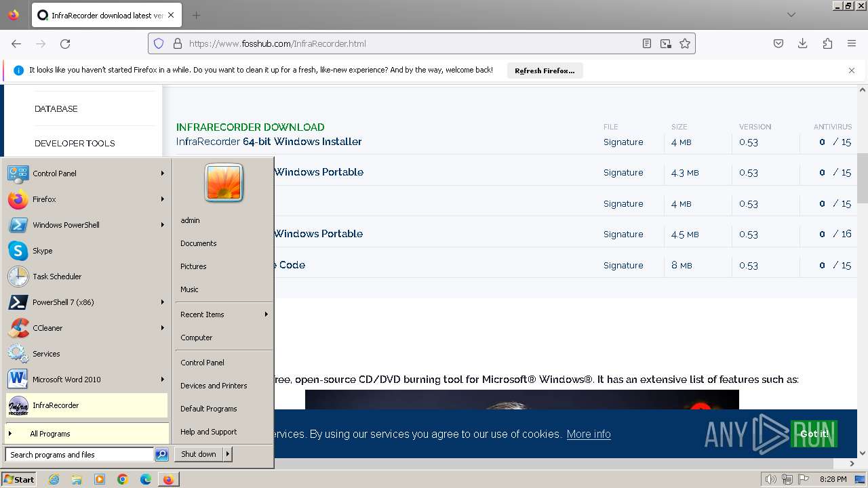Open CCleaner from Start menu
This screenshot has width=868, height=488.
pyautogui.click(x=86, y=328)
